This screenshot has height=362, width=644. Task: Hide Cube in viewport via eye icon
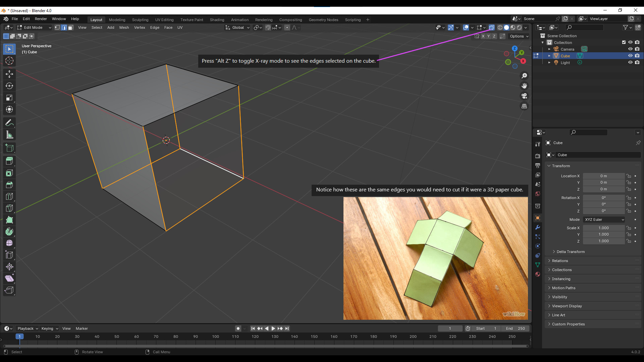click(x=630, y=56)
